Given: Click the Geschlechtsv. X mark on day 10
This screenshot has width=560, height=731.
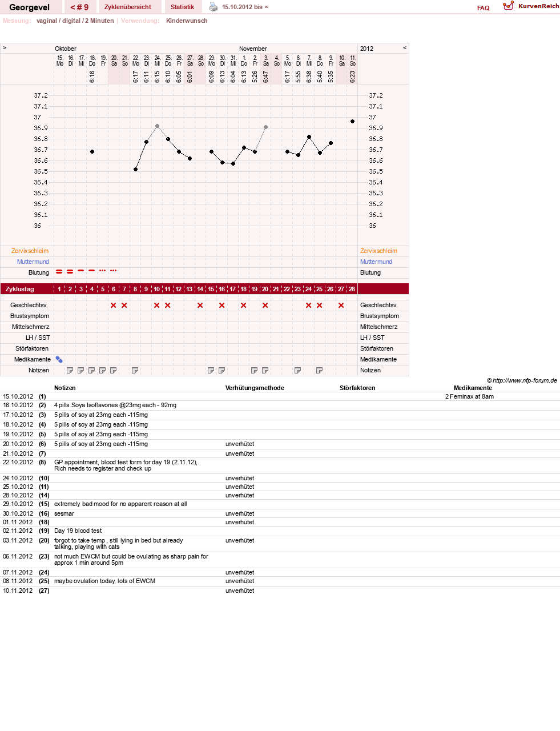Looking at the screenshot, I should [x=156, y=305].
